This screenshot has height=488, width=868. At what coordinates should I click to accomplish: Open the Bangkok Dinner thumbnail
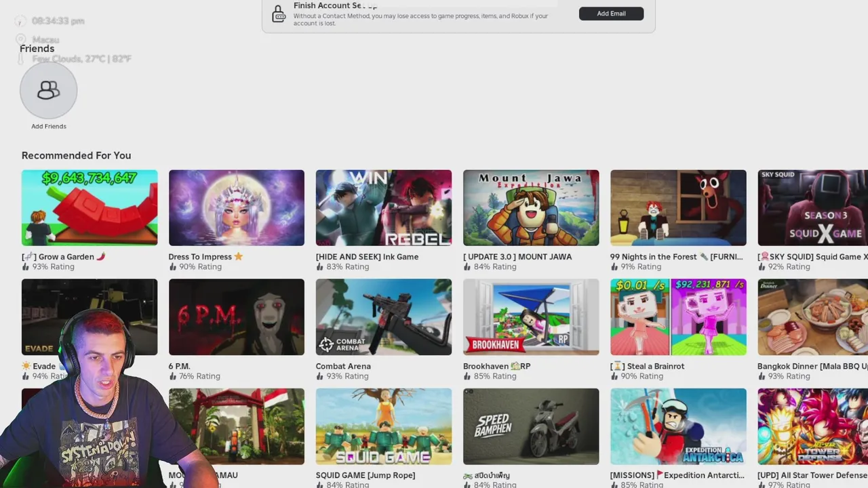click(812, 317)
